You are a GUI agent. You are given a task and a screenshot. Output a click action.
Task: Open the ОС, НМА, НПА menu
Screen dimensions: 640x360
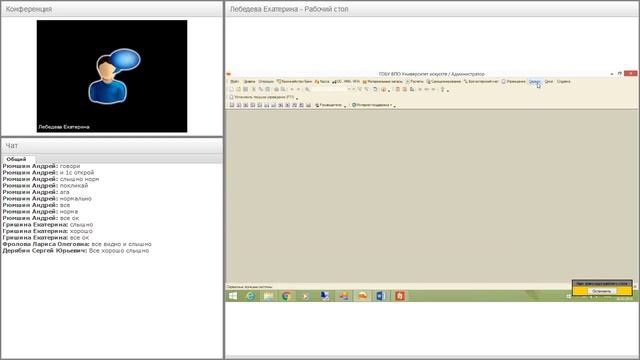pos(346,82)
